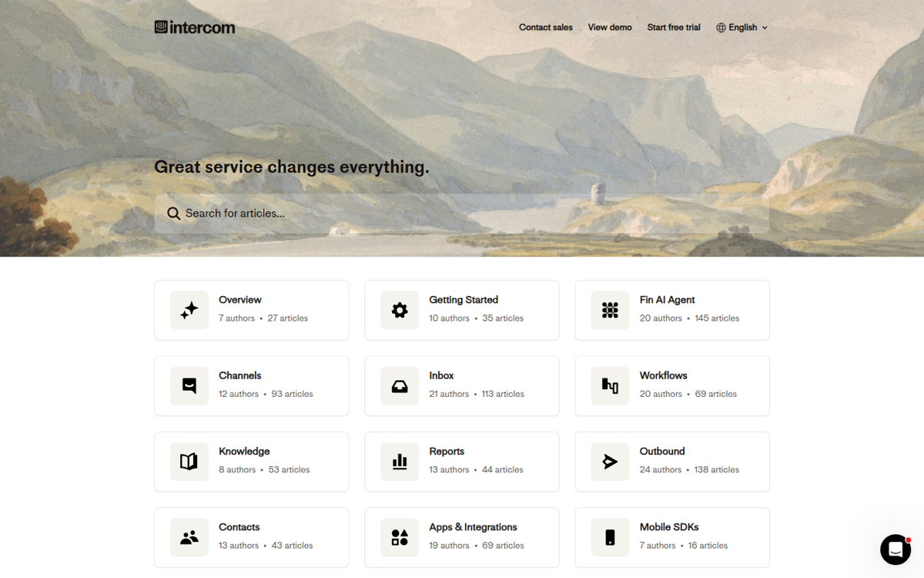
Task: Click the search magnifier icon
Action: [174, 213]
